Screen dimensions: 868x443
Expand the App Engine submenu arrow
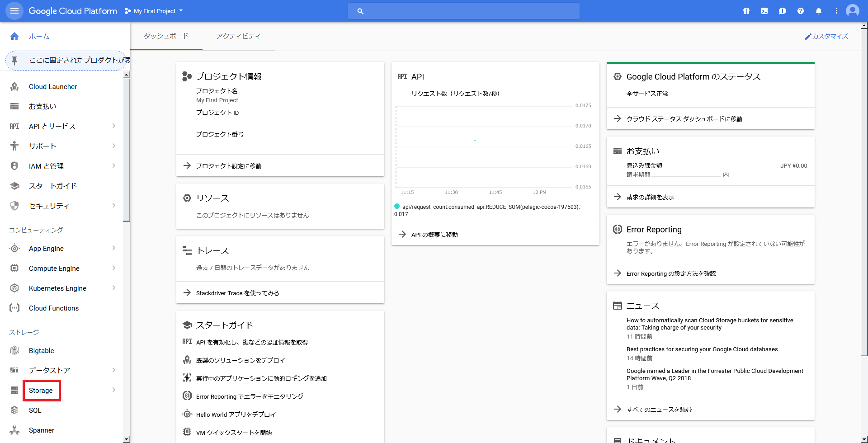(114, 248)
